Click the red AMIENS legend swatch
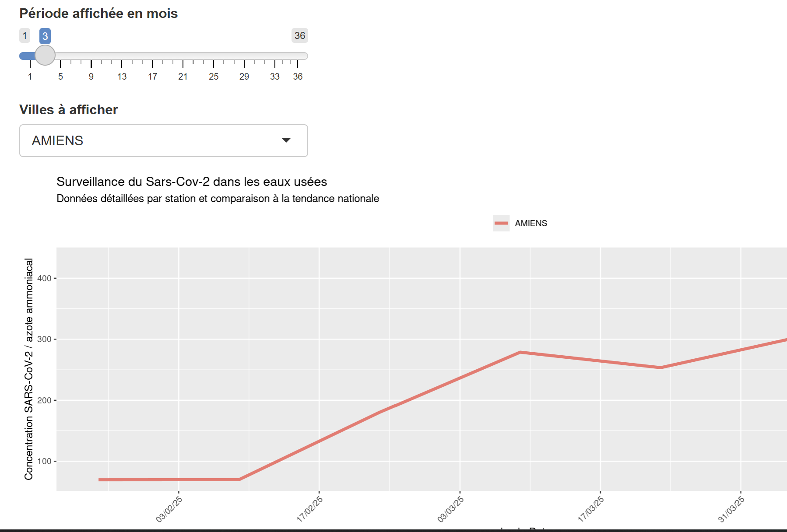The image size is (787, 532). pyautogui.click(x=501, y=223)
